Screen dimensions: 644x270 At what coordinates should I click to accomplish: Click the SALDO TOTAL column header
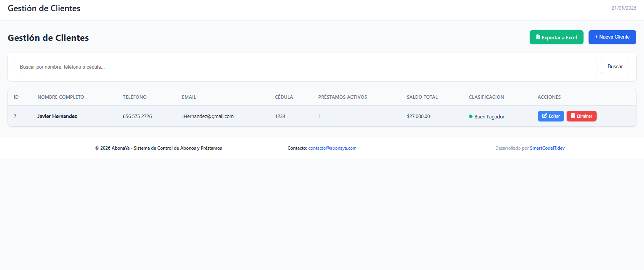[422, 97]
